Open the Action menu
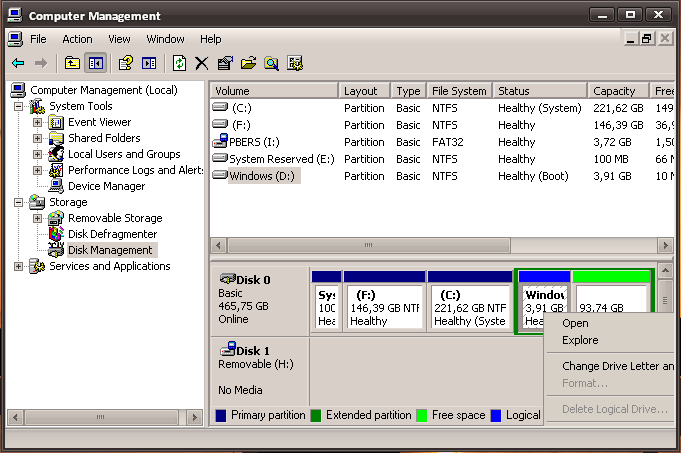 (77, 39)
